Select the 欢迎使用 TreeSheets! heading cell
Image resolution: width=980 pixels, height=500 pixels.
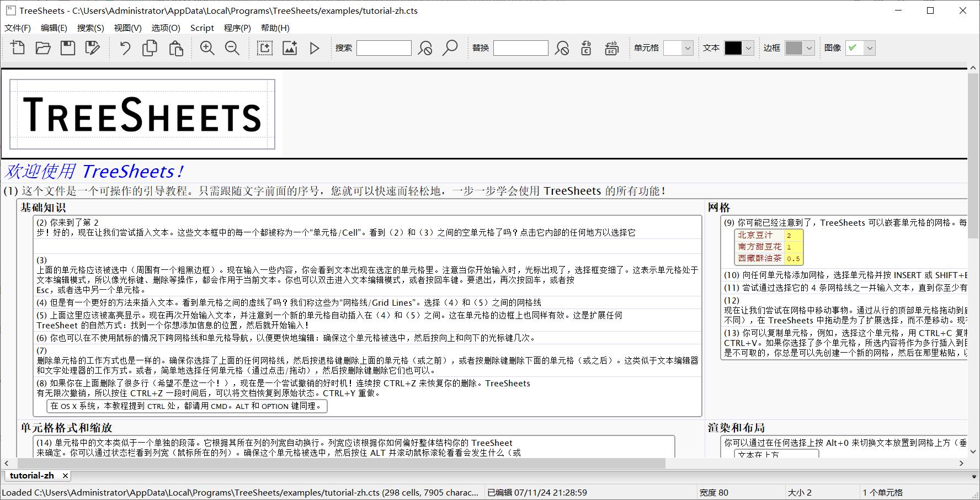(94, 171)
